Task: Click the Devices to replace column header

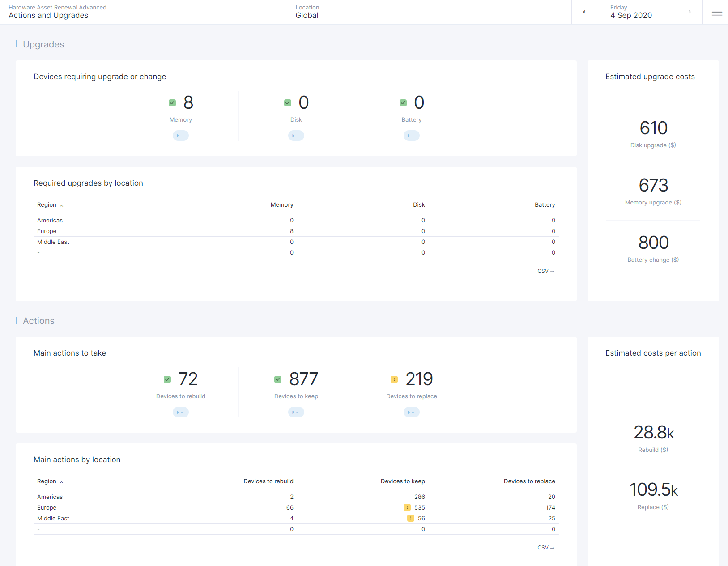Action: [529, 481]
